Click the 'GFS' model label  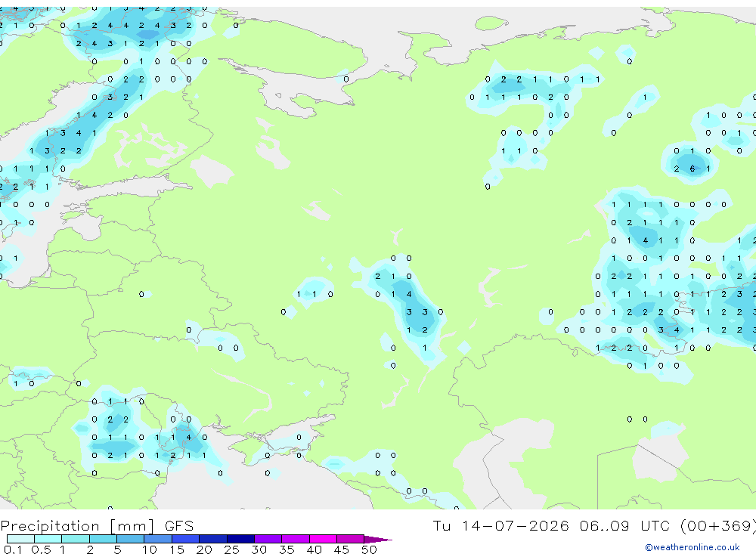pos(179,525)
